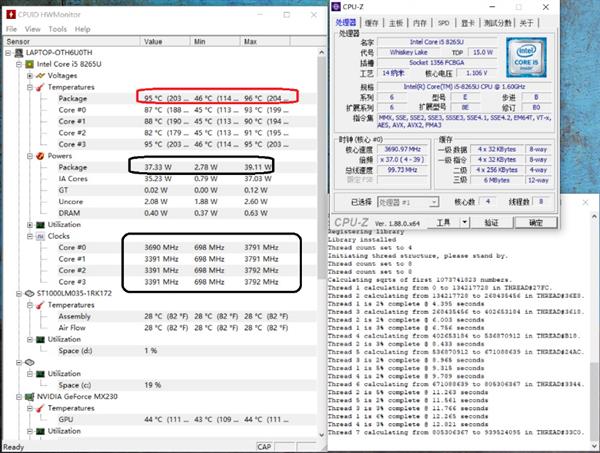Click HWMonitor scrollbar down arrow
Screen dimensions: 600x453
(x=321, y=435)
